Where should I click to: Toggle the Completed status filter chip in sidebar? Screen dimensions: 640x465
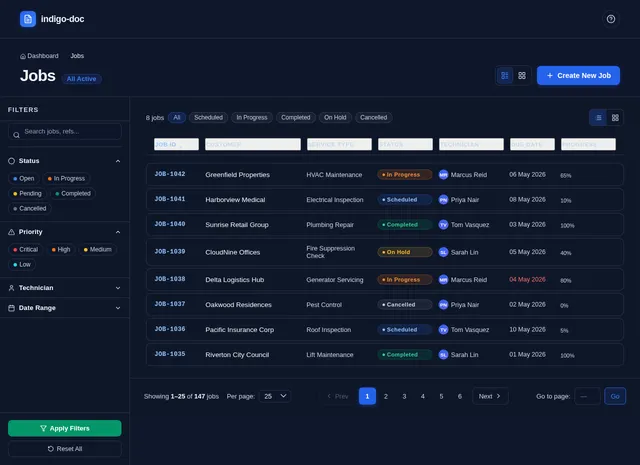73,194
